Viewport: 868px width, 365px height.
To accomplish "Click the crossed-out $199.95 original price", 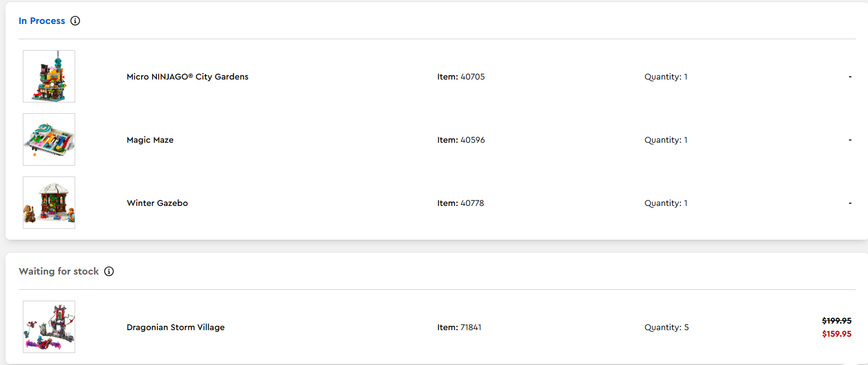I will (836, 321).
